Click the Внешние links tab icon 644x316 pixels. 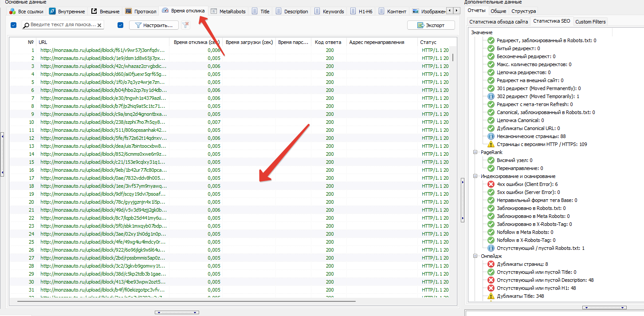pyautogui.click(x=94, y=11)
